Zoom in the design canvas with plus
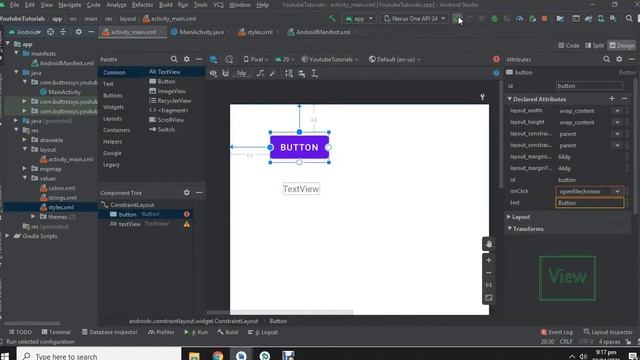This screenshot has height=360, width=640. tap(489, 260)
